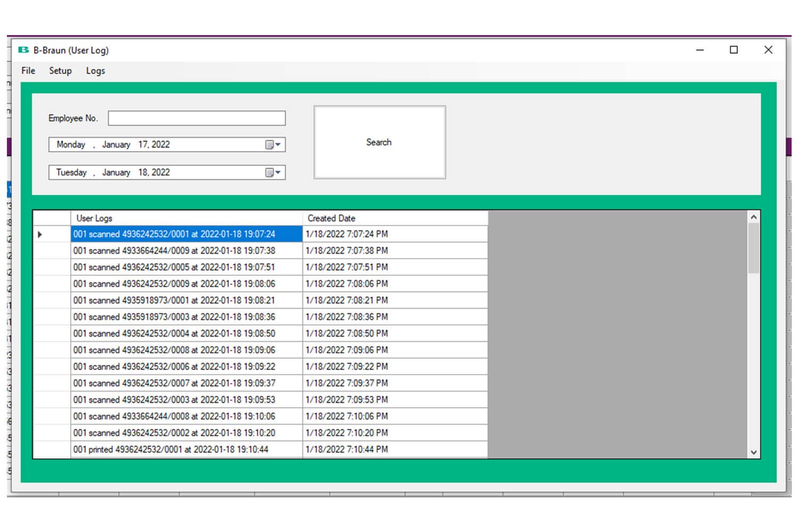The image size is (798, 532).
Task: Click the current row arrow indicator
Action: 40,235
